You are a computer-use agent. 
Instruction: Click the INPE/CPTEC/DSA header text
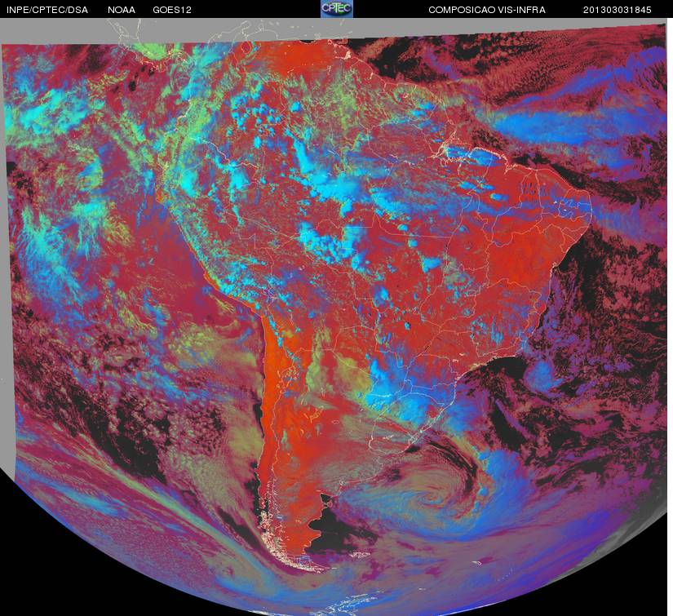point(47,10)
